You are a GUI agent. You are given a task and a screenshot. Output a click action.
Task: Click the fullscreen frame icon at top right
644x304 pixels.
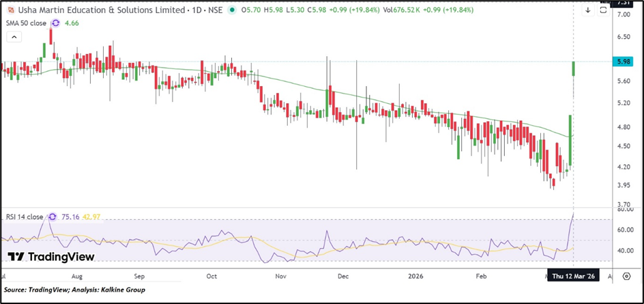click(603, 10)
